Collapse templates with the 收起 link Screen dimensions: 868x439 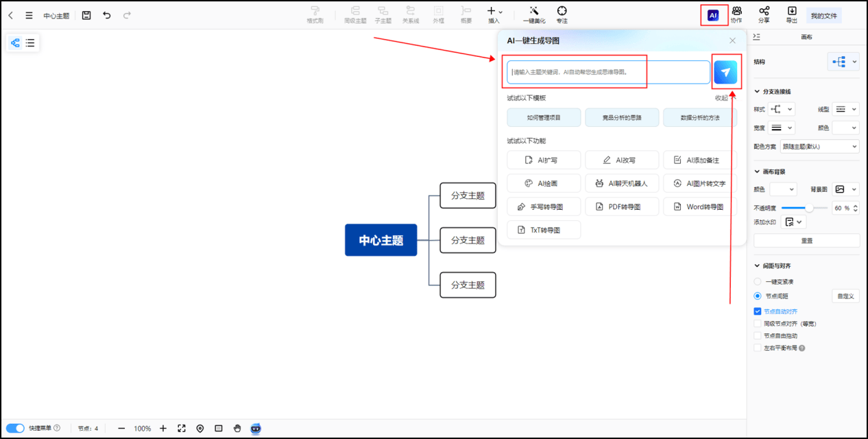pos(721,97)
